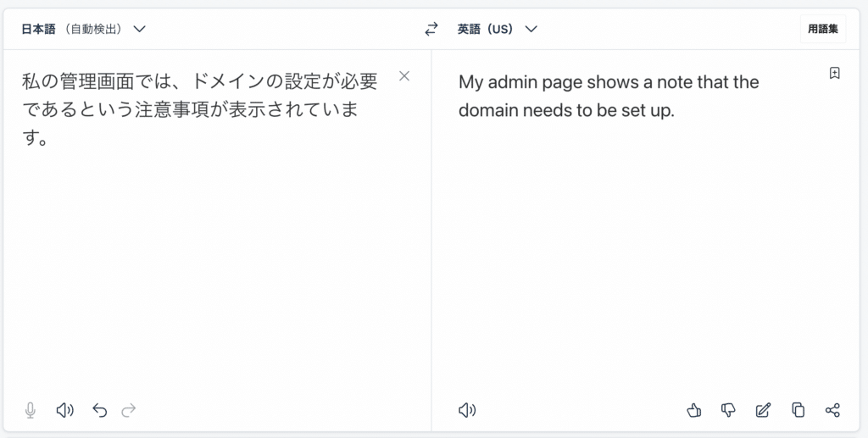Viewport: 868px width, 438px height.
Task: Give thumbs down to translation
Action: [x=728, y=410]
